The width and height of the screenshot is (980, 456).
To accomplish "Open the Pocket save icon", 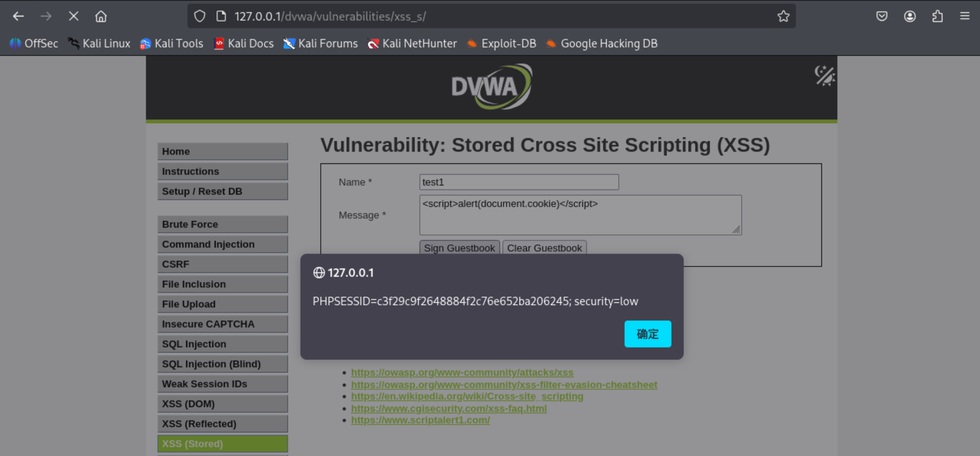I will point(881,16).
